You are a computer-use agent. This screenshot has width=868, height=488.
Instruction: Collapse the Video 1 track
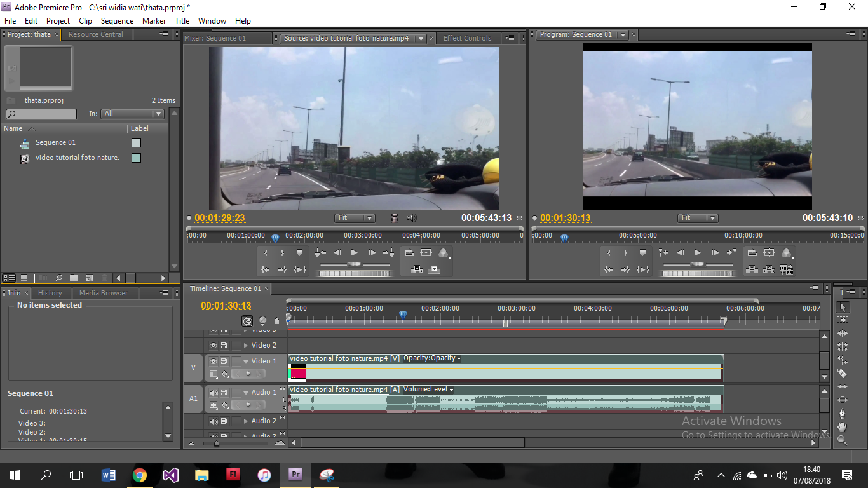click(245, 361)
